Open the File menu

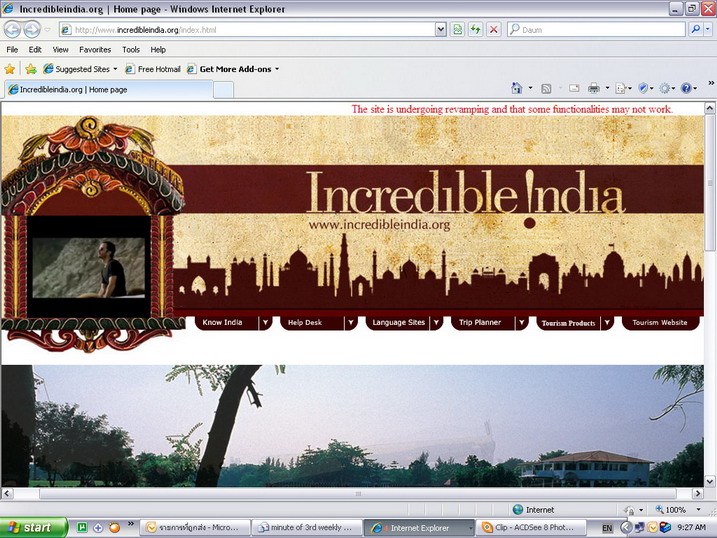point(12,49)
